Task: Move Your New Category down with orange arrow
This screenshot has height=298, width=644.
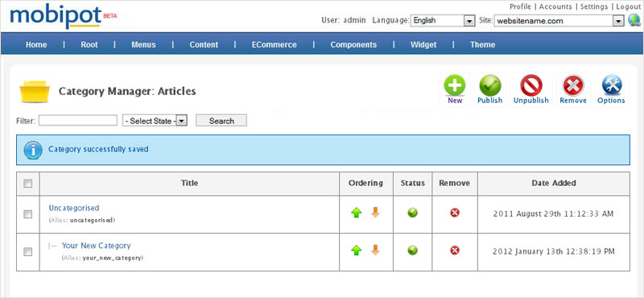Action: [x=375, y=250]
